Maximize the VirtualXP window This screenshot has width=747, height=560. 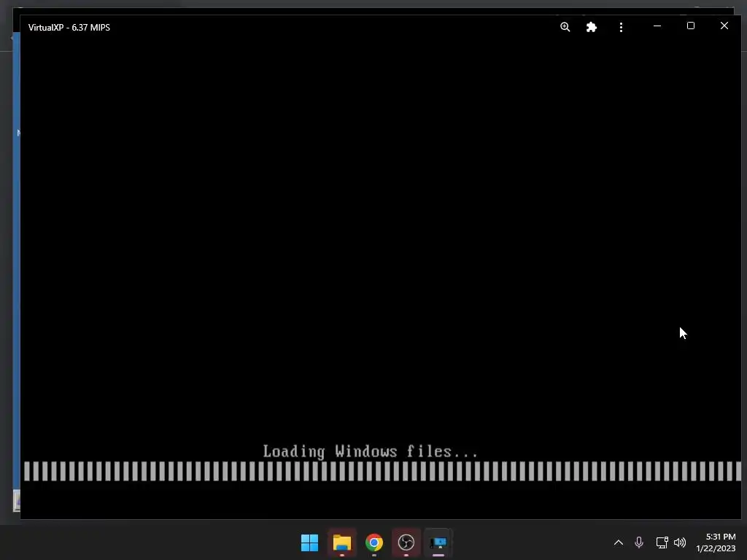[x=690, y=26]
